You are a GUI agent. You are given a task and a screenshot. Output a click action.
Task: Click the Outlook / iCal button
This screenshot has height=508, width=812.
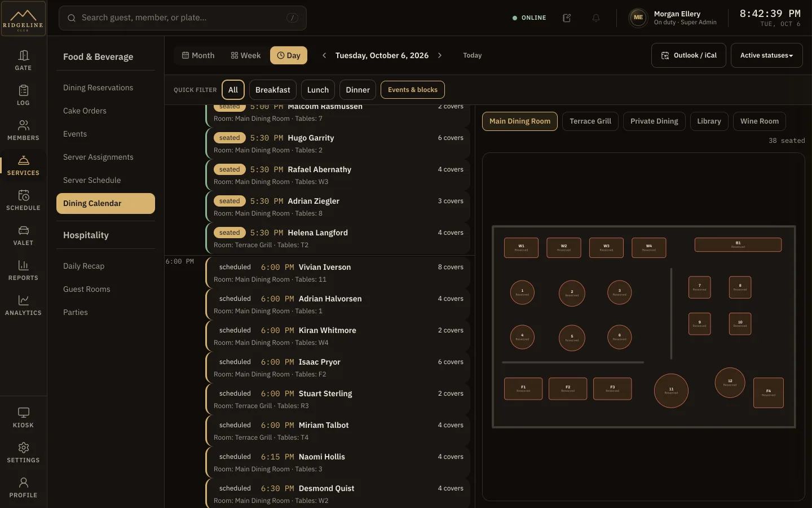pyautogui.click(x=689, y=55)
